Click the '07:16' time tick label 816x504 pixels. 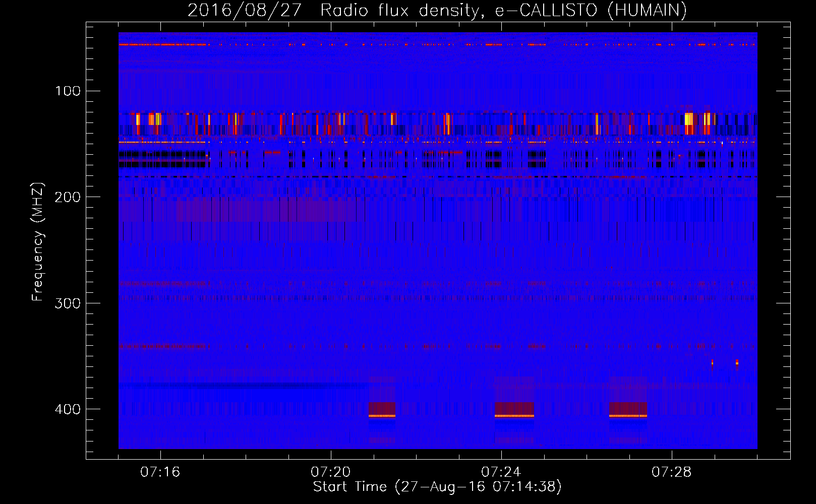click(x=160, y=472)
